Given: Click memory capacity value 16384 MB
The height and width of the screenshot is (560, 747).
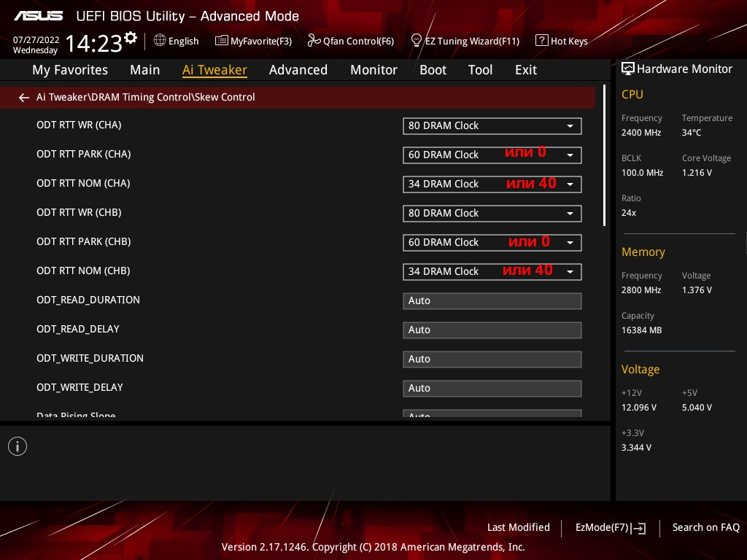Looking at the screenshot, I should pos(642,330).
